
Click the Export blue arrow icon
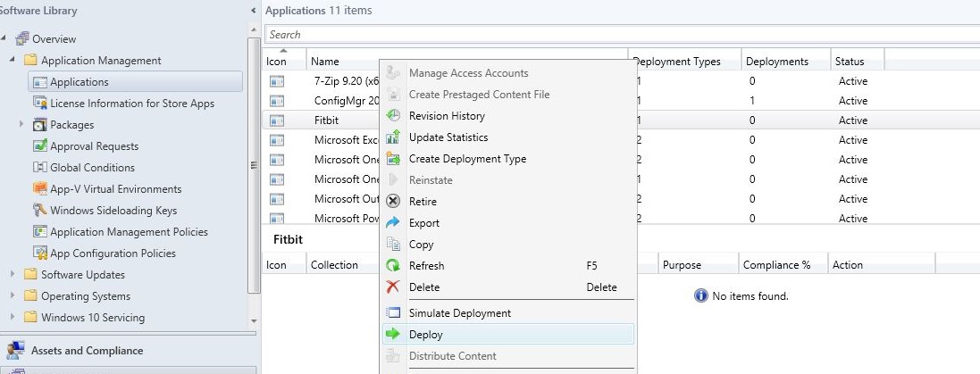click(393, 223)
